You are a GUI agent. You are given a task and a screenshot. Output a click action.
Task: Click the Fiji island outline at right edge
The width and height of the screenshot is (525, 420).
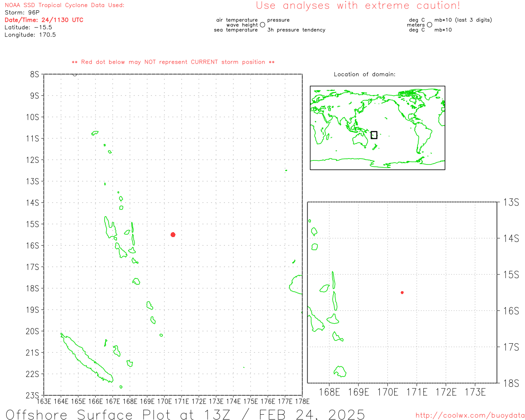click(x=296, y=284)
